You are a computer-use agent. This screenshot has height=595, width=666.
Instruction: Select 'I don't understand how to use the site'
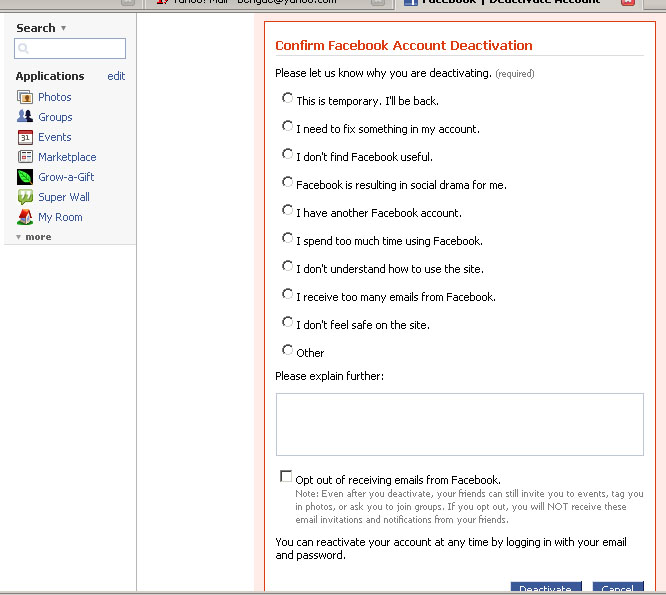pos(288,266)
